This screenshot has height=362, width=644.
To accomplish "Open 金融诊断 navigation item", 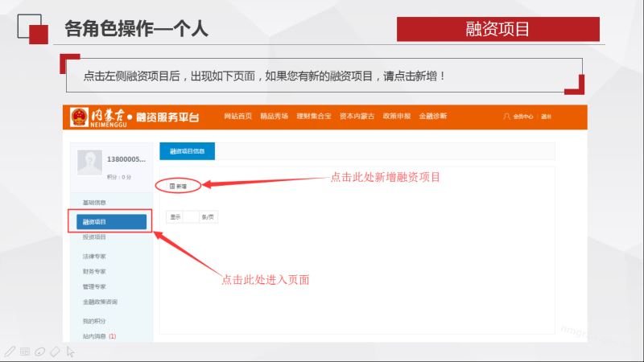I will point(433,117).
